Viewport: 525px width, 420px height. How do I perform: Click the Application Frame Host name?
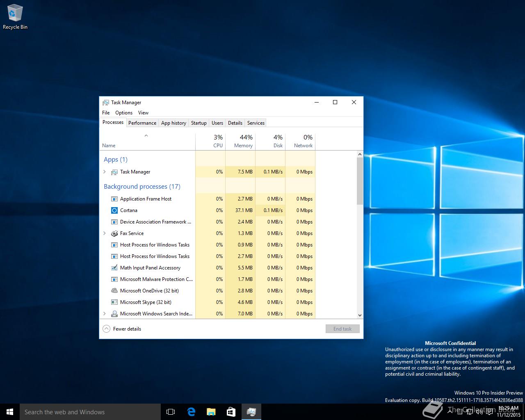146,199
